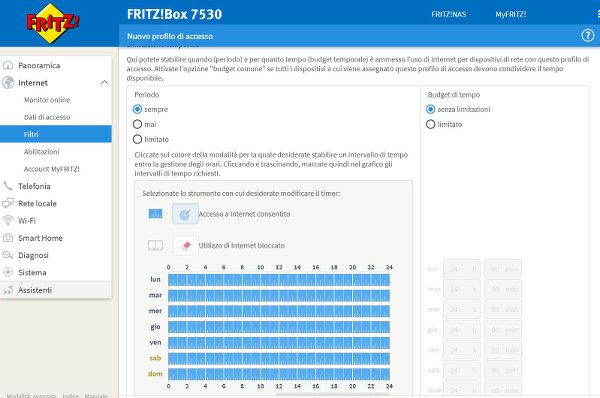Open the Panoramica menu item
The width and height of the screenshot is (600, 398).
point(56,65)
